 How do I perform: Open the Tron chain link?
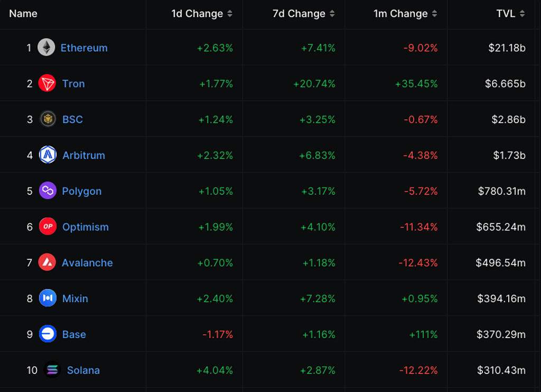(73, 83)
